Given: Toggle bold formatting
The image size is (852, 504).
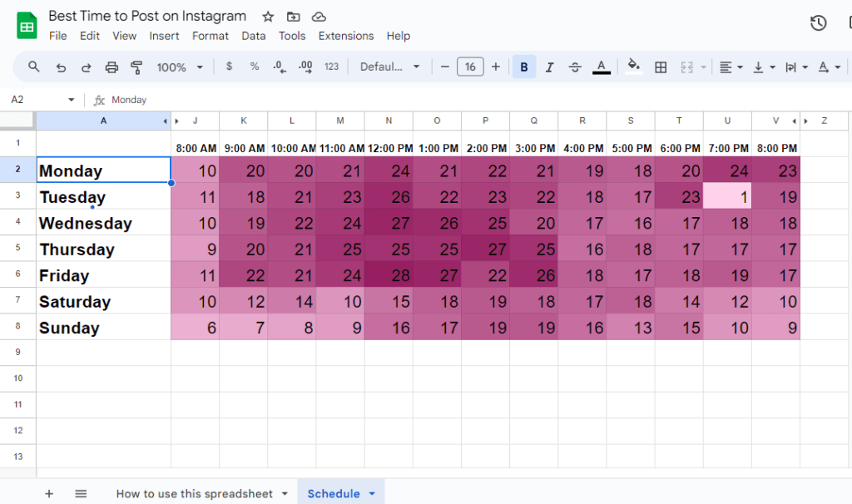Looking at the screenshot, I should 524,67.
